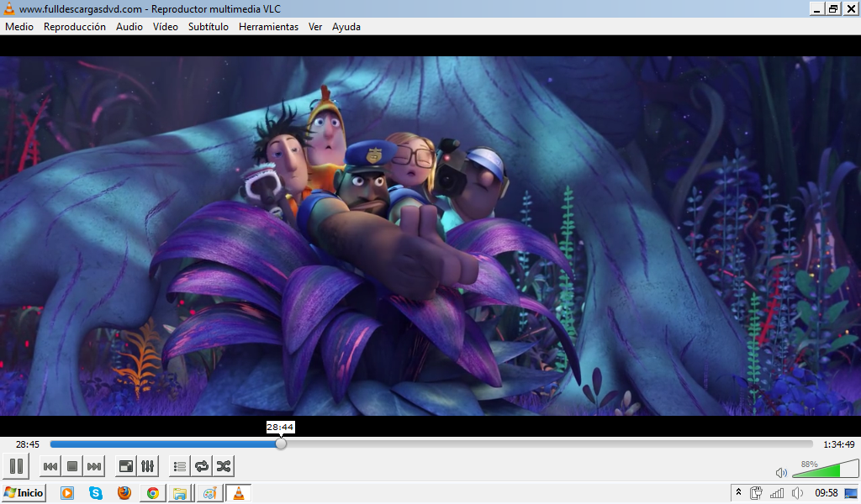
Task: Skip to the previous media item
Action: click(50, 466)
